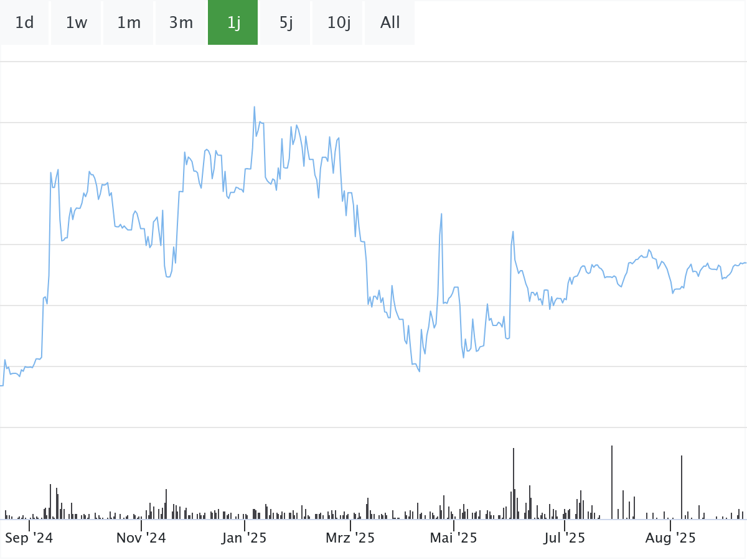Show All available price history
The height and width of the screenshot is (560, 747).
tap(390, 23)
